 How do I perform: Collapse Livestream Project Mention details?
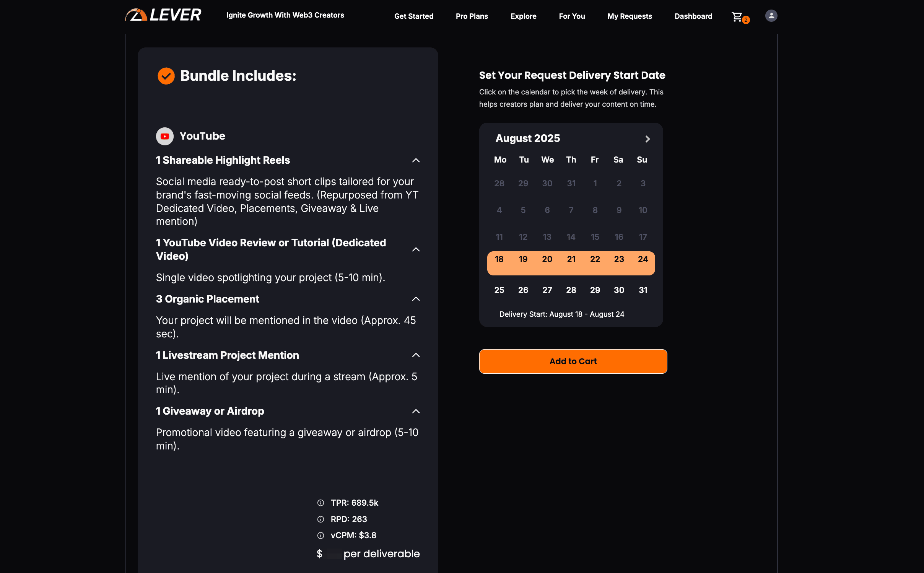point(416,355)
